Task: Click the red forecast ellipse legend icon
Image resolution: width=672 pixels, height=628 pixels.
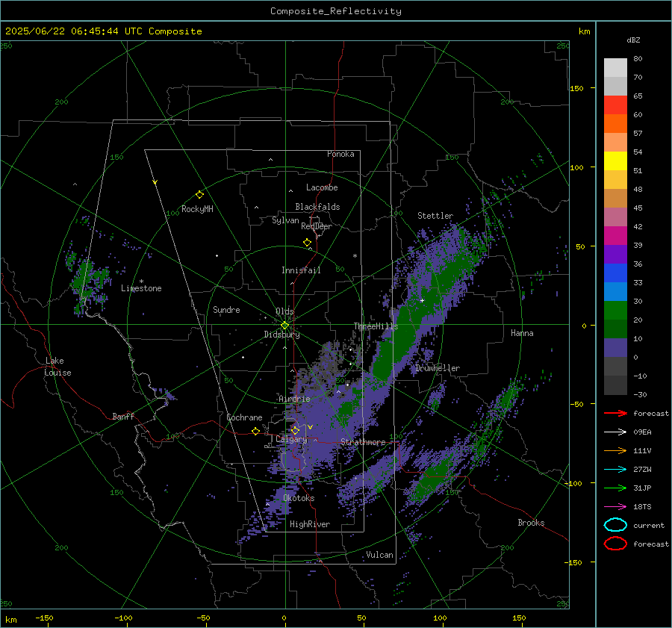Action: 615,544
